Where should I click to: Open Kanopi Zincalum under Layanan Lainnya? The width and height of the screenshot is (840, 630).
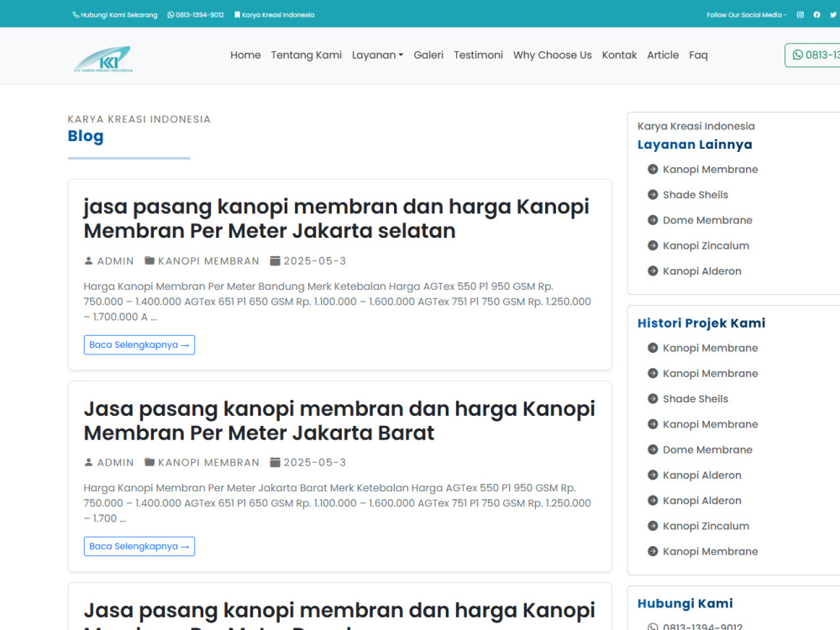pos(706,245)
